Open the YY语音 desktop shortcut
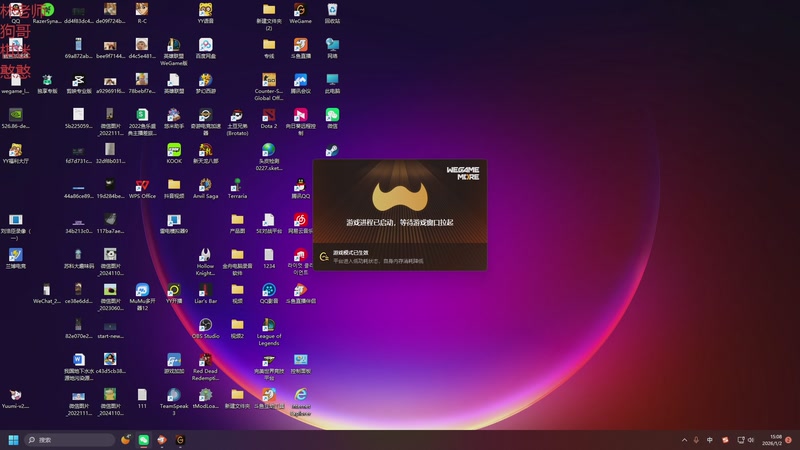The width and height of the screenshot is (800, 450). coord(206,13)
